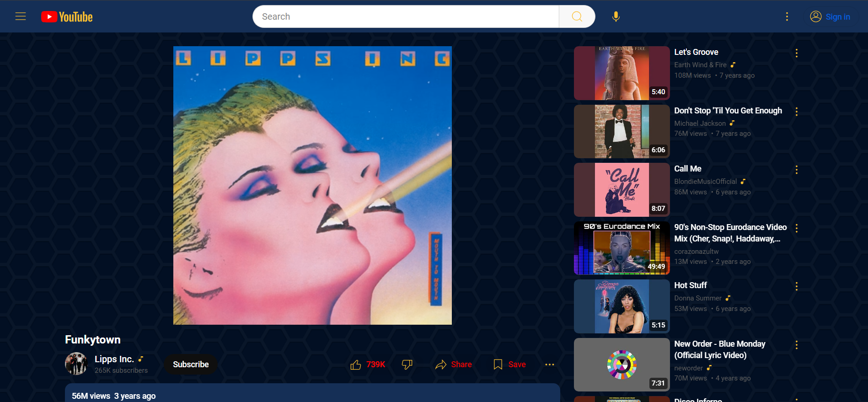Click the Don't Stop 'Til You Get Enough title
Screen dimensions: 868x402
728,111
